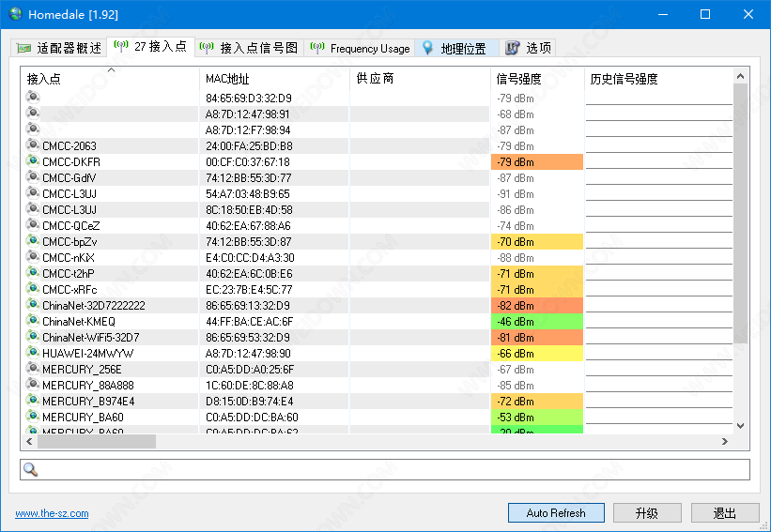
Task: Click the -66 dBm signal strength cell
Action: click(537, 354)
